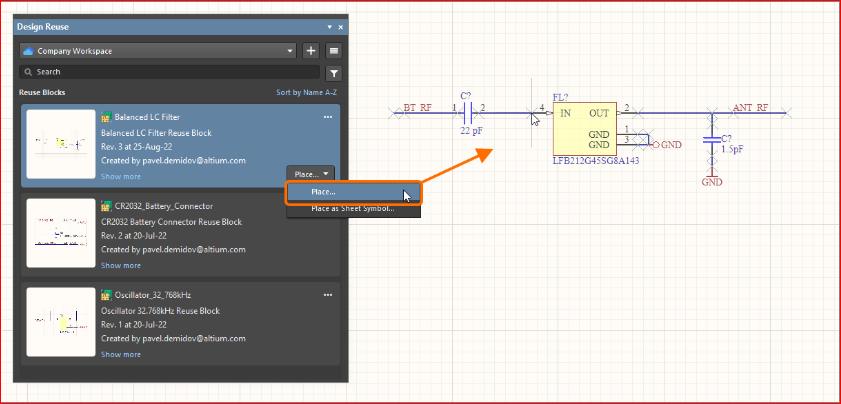Select the Place... menu entry
Screen dimensions: 841x404
tap(354, 193)
